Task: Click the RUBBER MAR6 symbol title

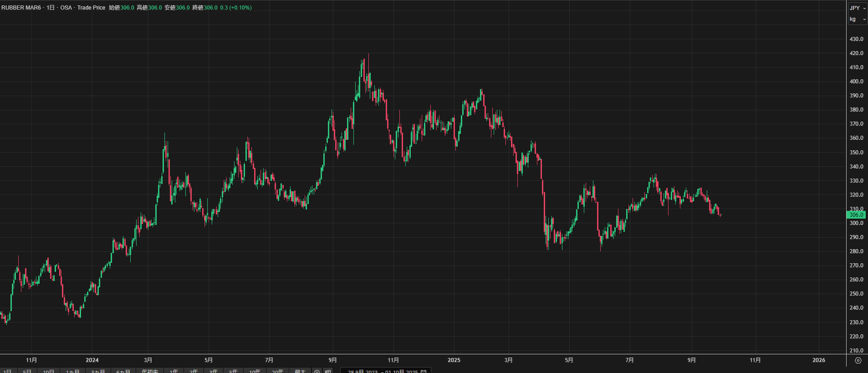Action: click(x=21, y=8)
